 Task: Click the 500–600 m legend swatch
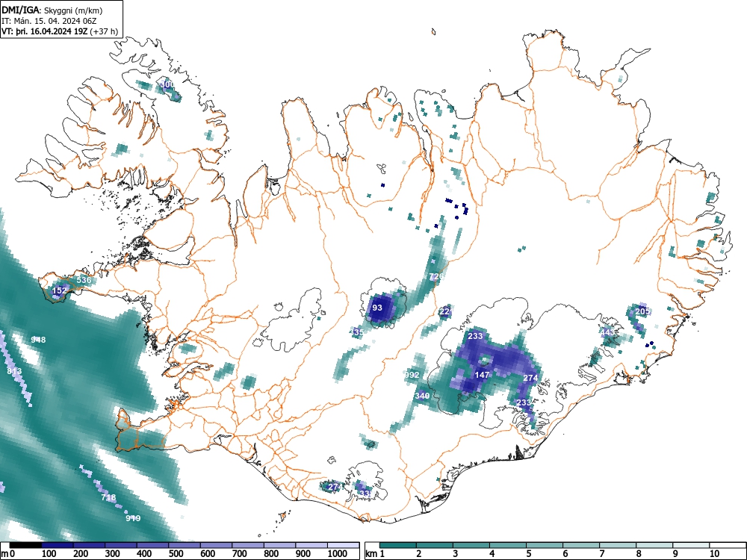185,545
